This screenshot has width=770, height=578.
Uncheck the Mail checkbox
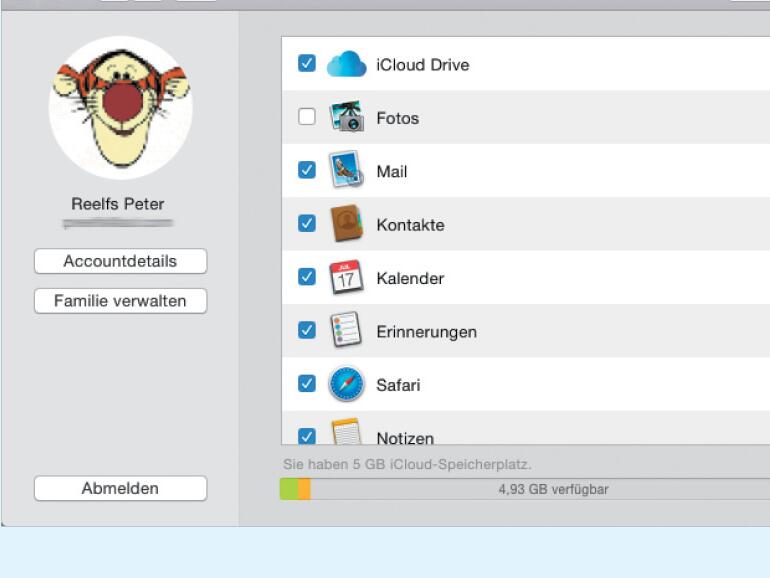tap(307, 170)
